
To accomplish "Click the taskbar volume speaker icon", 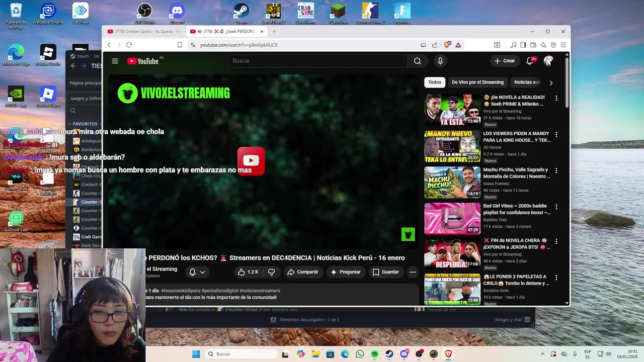I will coord(608,354).
